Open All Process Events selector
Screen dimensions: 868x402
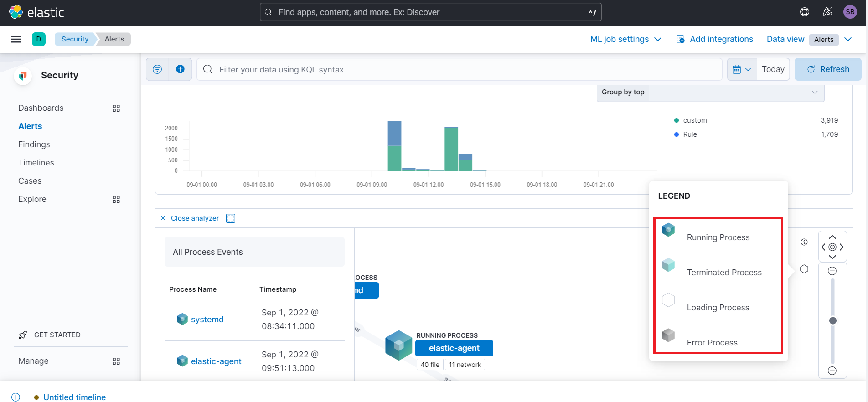click(254, 252)
